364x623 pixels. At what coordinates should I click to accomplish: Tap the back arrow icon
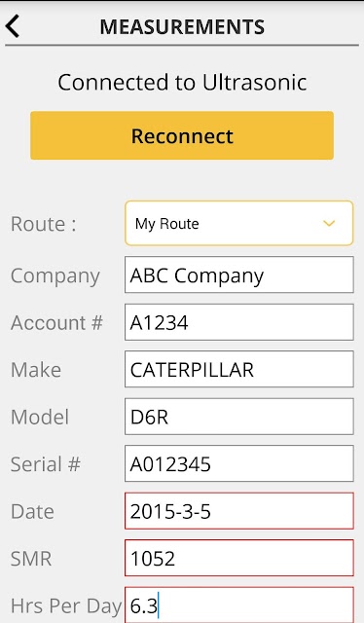pos(13,26)
